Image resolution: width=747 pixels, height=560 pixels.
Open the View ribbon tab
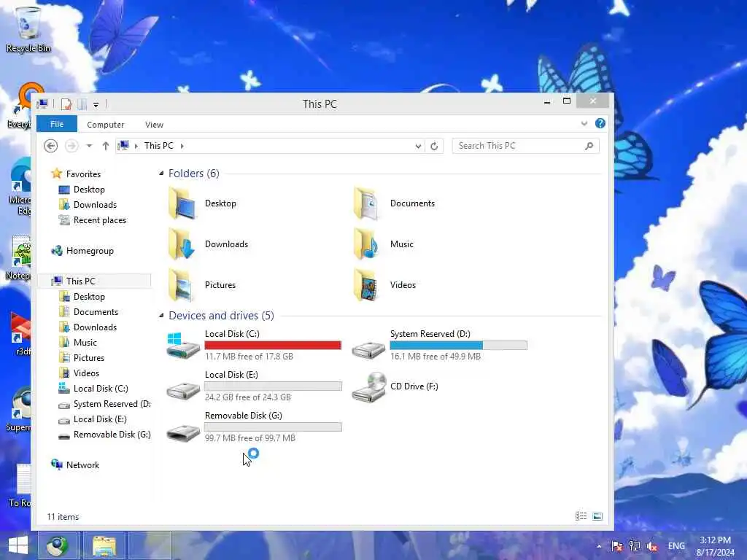(155, 124)
